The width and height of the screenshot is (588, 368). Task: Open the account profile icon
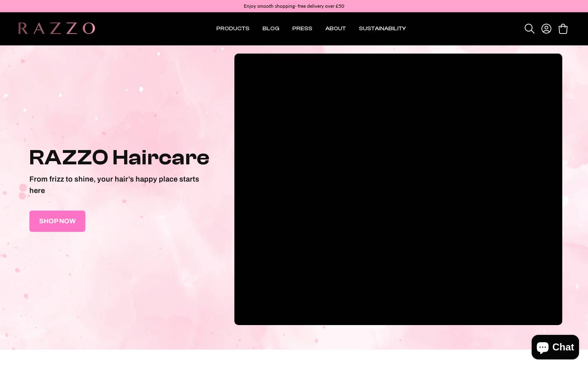(546, 29)
